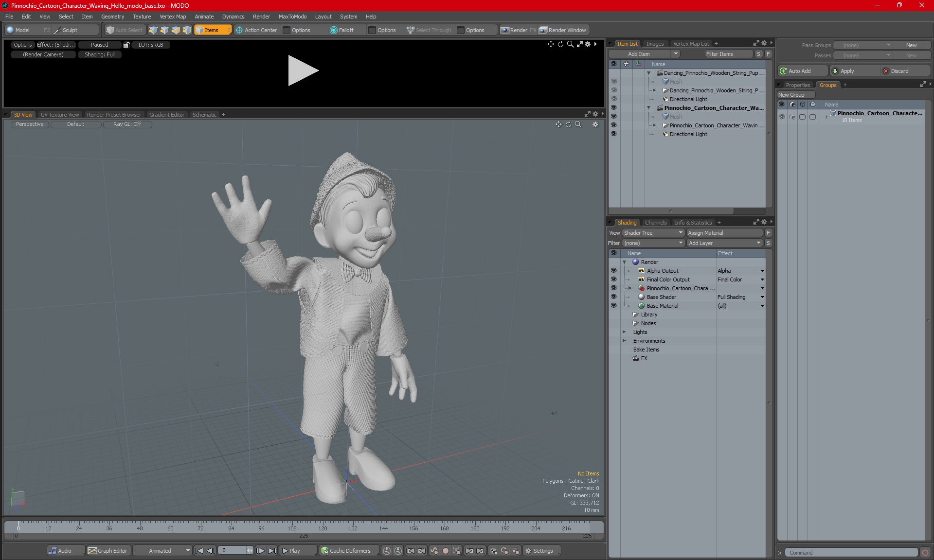Click New Group button
Viewport: 934px width, 560px height.
coord(795,95)
